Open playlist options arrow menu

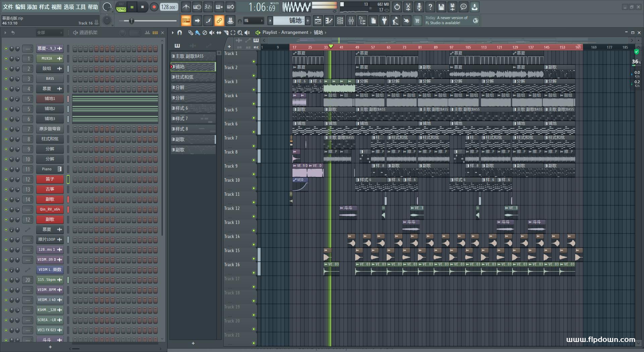point(173,33)
